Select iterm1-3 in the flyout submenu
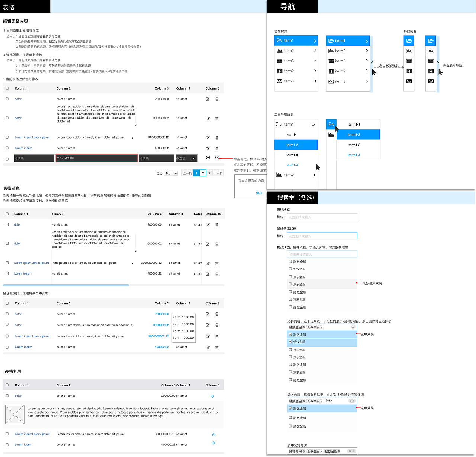This screenshot has width=476, height=457. click(354, 145)
